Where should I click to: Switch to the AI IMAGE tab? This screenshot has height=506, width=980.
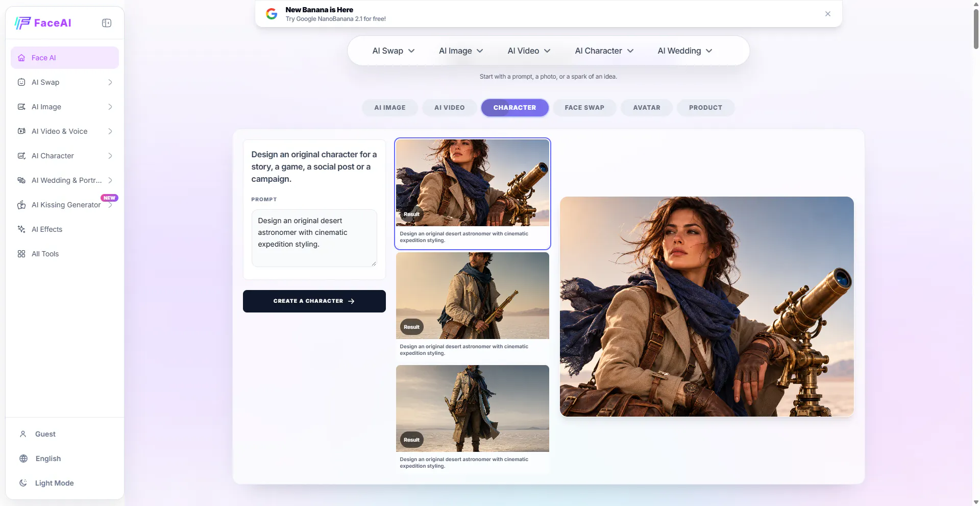coord(390,108)
